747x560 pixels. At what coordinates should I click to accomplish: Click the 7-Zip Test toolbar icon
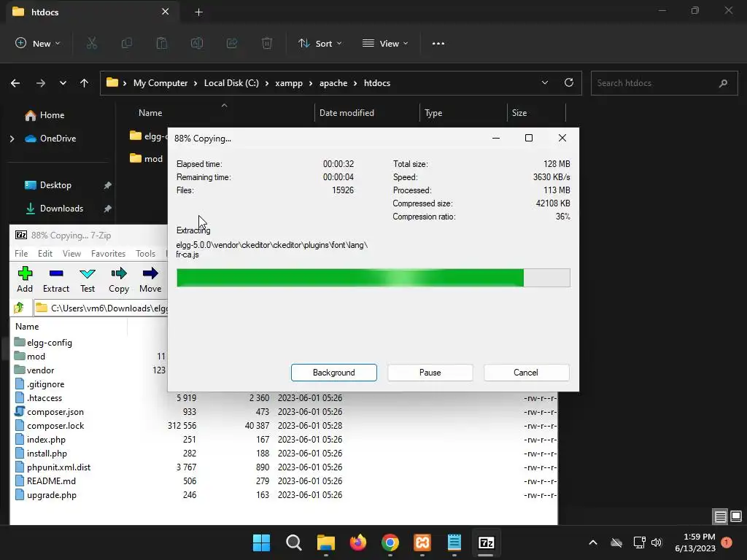[88, 279]
